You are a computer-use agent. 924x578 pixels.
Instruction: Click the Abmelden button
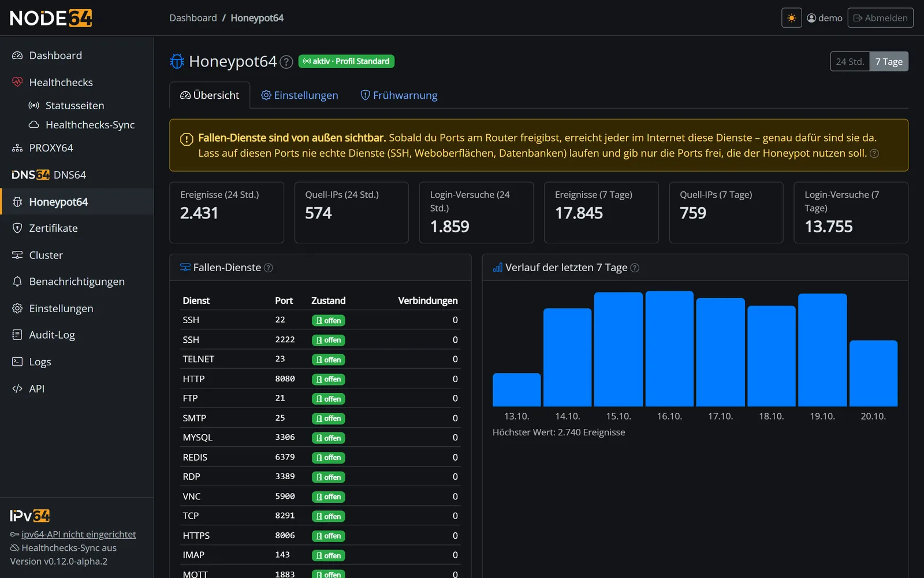(x=880, y=18)
